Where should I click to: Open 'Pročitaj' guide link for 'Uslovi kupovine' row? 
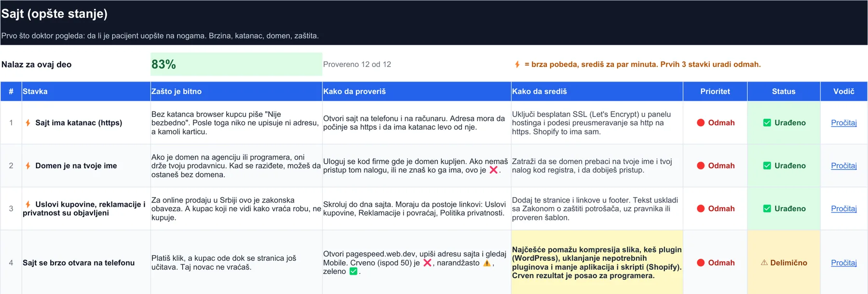pyautogui.click(x=844, y=209)
